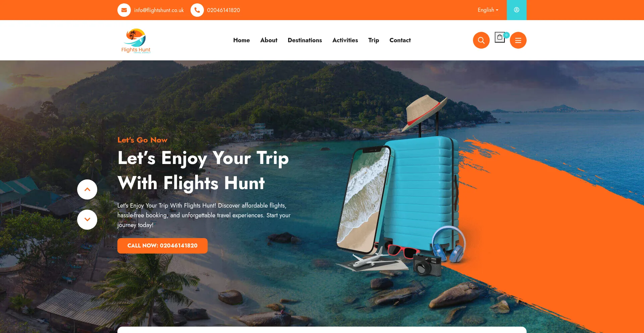The width and height of the screenshot is (644, 333).
Task: Click the envelope email icon
Action: 124,10
